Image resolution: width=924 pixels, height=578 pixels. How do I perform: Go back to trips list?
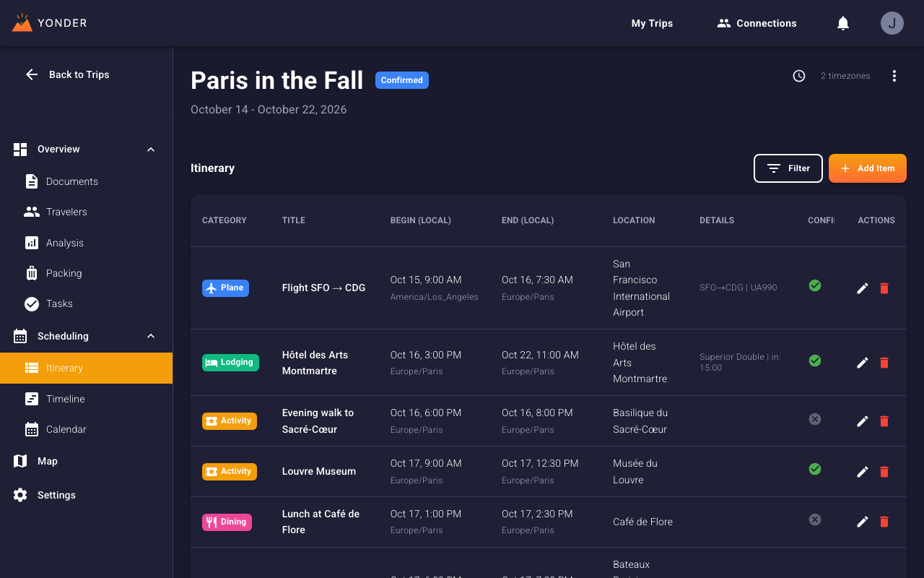click(68, 74)
